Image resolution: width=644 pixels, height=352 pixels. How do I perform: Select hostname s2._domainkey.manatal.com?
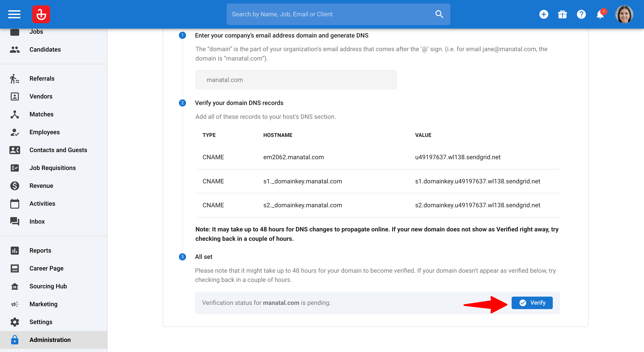303,205
